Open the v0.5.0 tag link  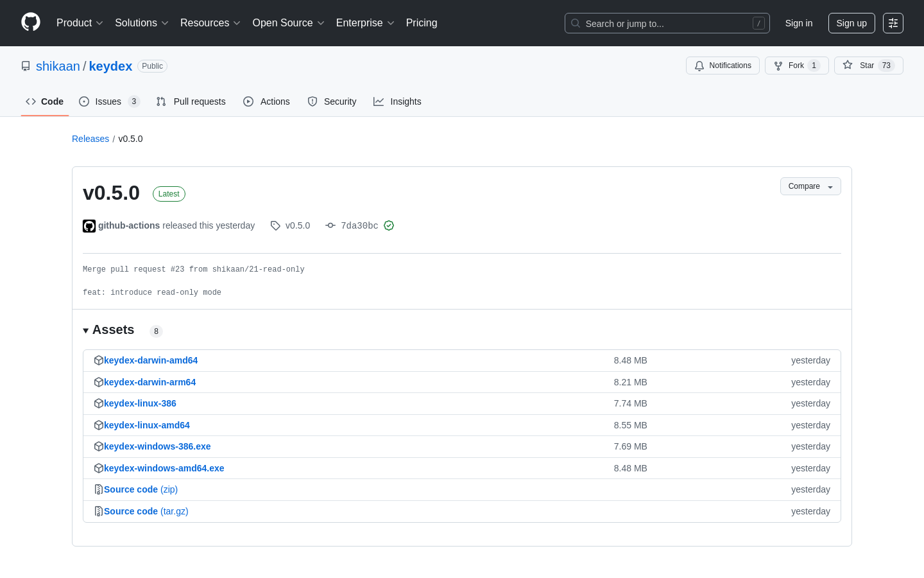pyautogui.click(x=298, y=225)
